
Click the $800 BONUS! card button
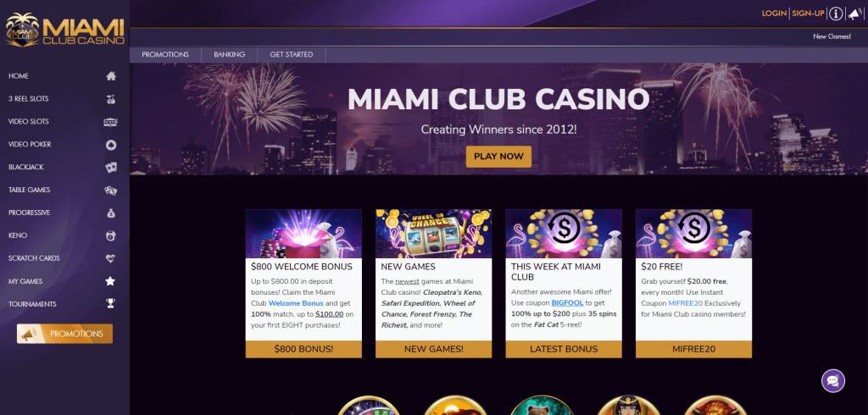pos(303,349)
